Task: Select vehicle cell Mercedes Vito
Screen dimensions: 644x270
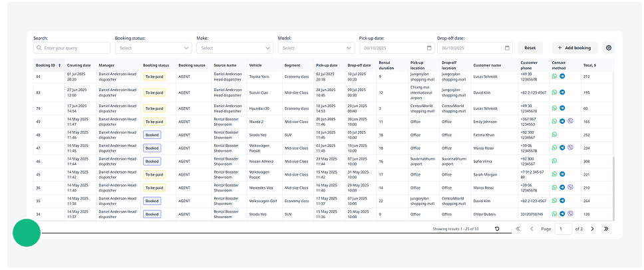Action: click(261, 188)
